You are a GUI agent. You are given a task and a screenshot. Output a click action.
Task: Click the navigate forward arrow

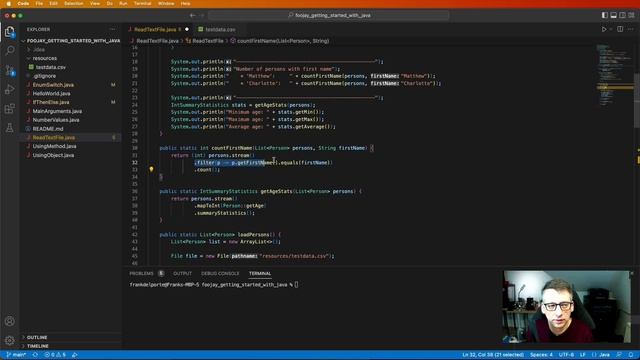(x=202, y=16)
